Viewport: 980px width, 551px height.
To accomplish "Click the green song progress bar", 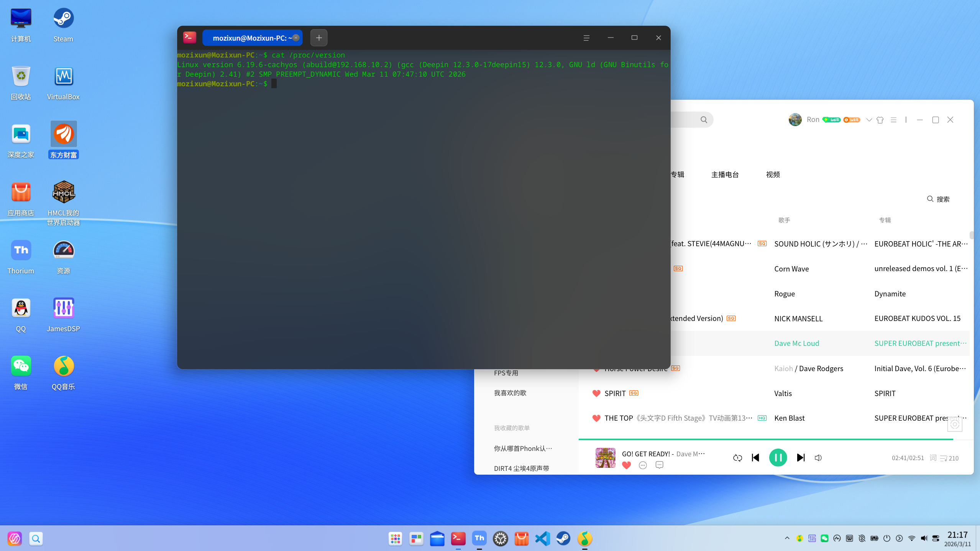I will coord(767,439).
